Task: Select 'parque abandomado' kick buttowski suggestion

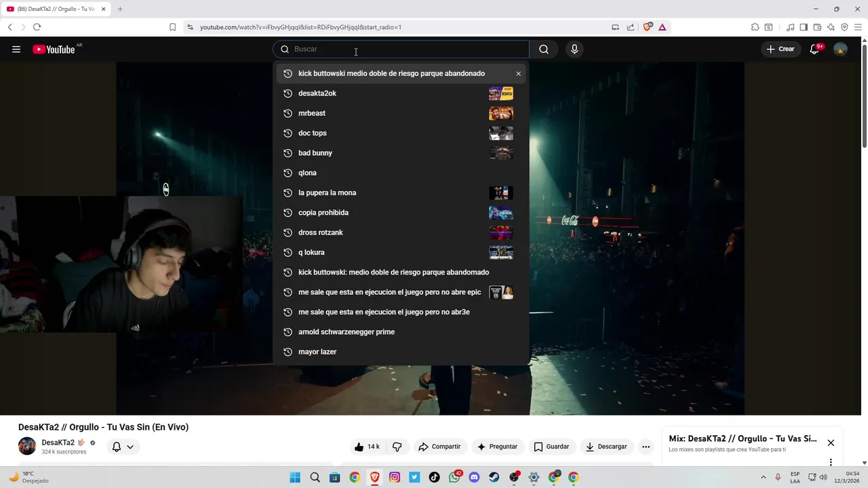Action: point(401,272)
